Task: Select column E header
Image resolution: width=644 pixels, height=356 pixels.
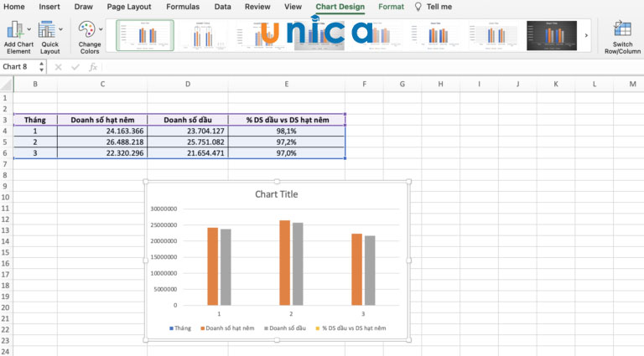Action: (286, 84)
